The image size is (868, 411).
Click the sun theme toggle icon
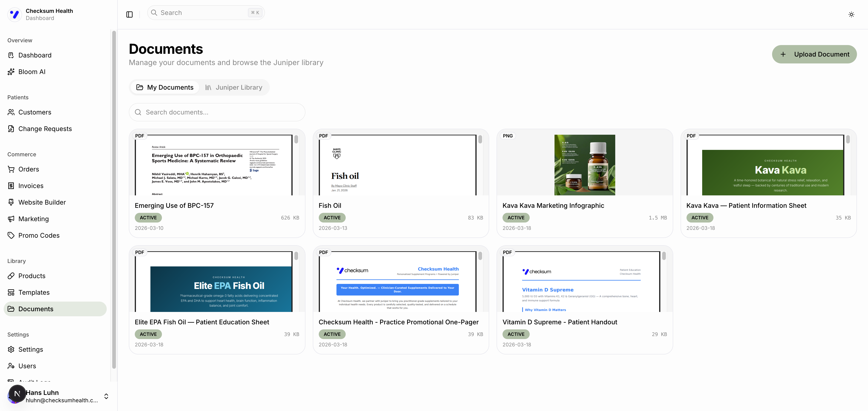click(x=851, y=14)
